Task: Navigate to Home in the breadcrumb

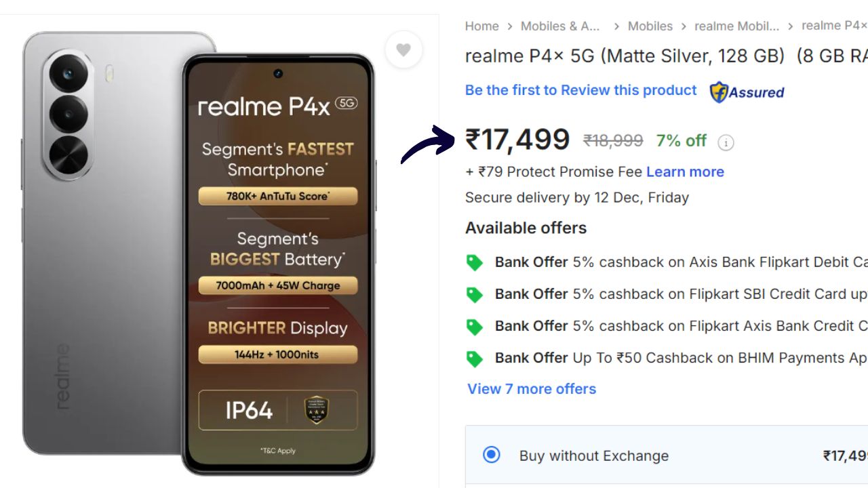Action: (481, 26)
